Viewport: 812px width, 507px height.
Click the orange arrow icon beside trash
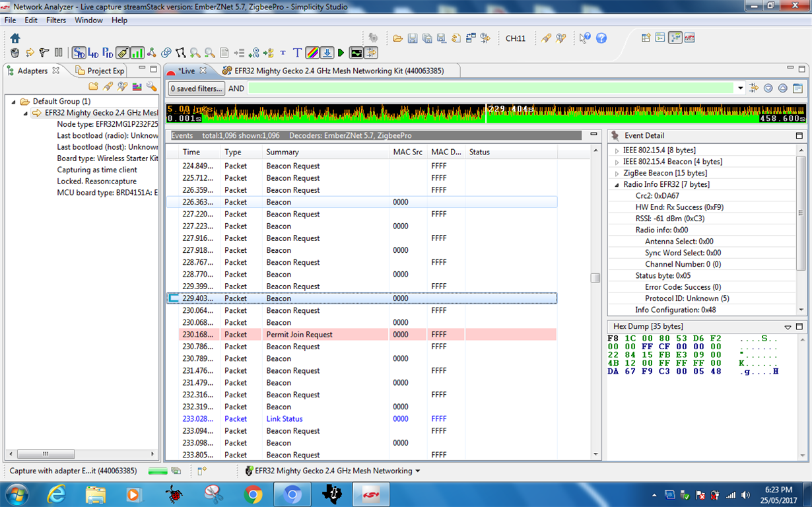click(30, 52)
